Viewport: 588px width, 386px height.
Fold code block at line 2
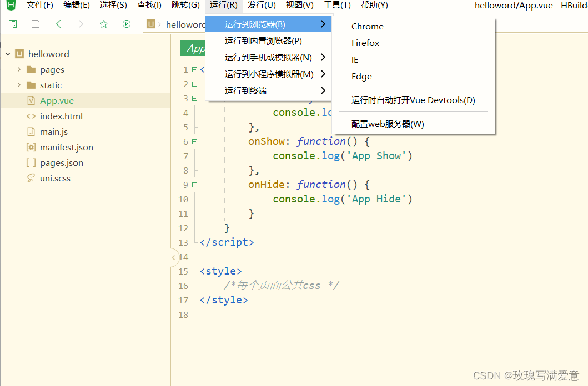coord(194,84)
